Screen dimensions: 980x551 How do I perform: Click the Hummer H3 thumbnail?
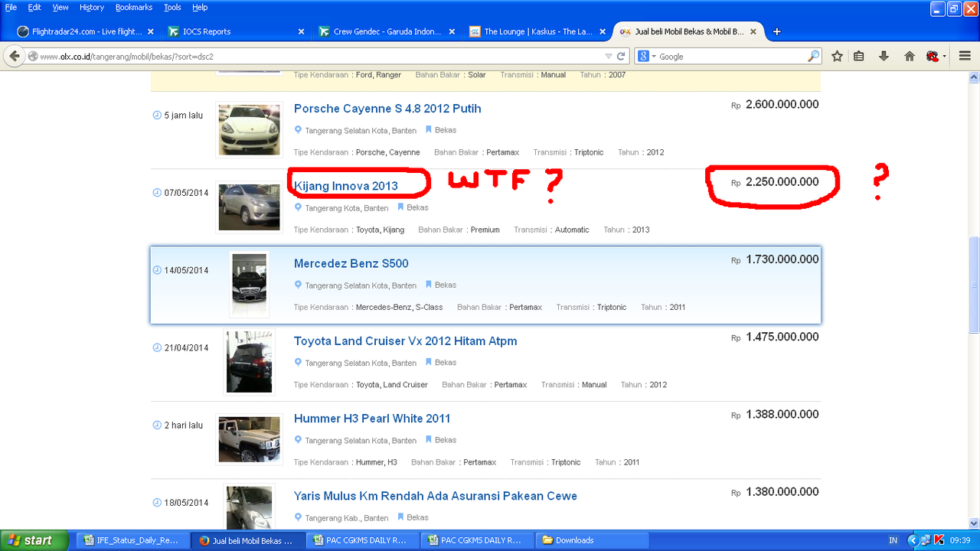(x=249, y=439)
